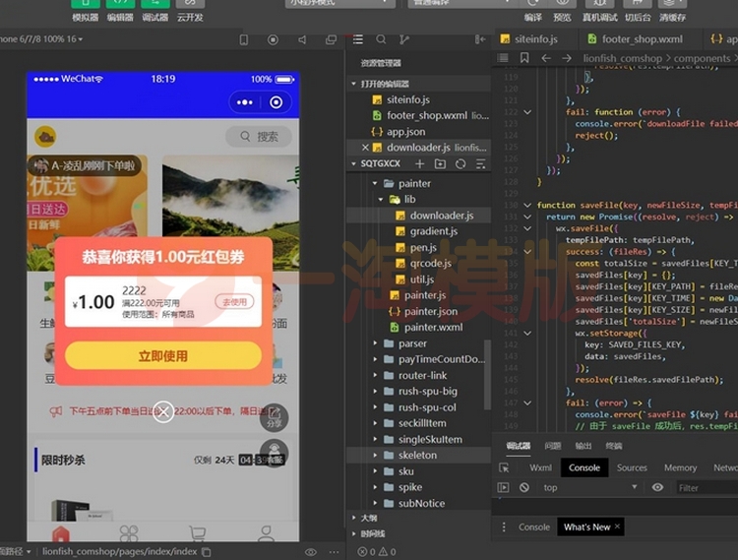Screen dimensions: 738x560
Task: Click the 搜索 search box in the simulator
Action: pyautogui.click(x=259, y=137)
